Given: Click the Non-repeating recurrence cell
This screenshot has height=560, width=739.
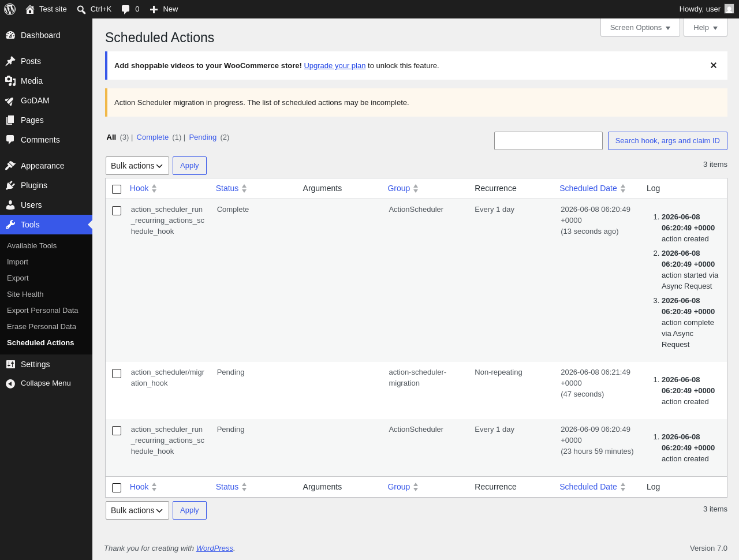Looking at the screenshot, I should coord(498,372).
